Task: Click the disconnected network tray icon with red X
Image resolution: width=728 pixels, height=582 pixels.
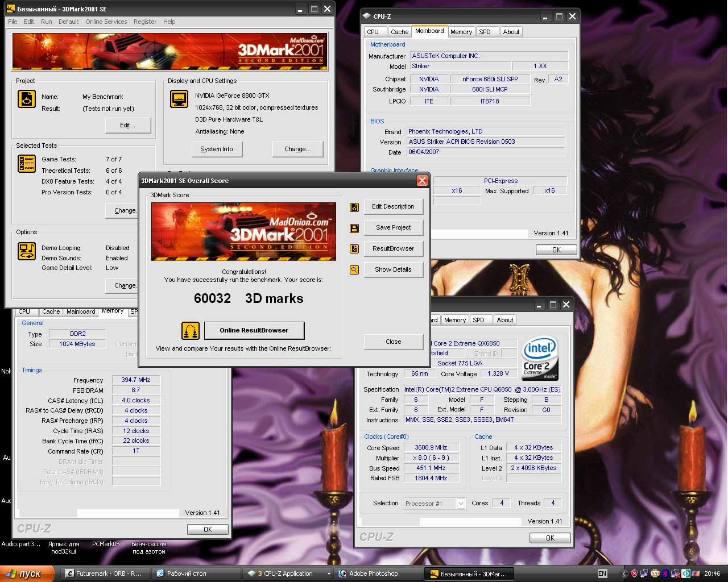Action: click(x=676, y=573)
